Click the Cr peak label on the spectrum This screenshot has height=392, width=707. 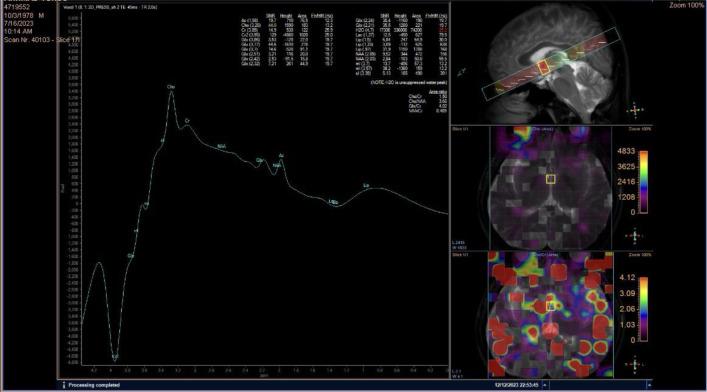tap(187, 121)
